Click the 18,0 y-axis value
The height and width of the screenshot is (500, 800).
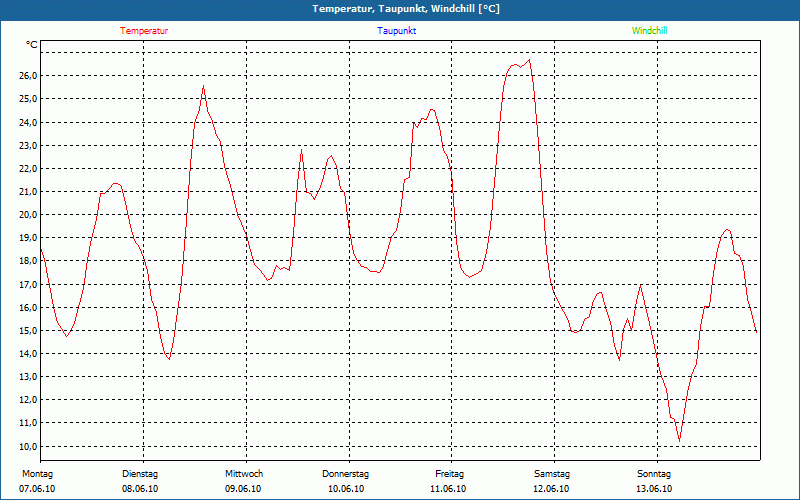[x=29, y=261]
